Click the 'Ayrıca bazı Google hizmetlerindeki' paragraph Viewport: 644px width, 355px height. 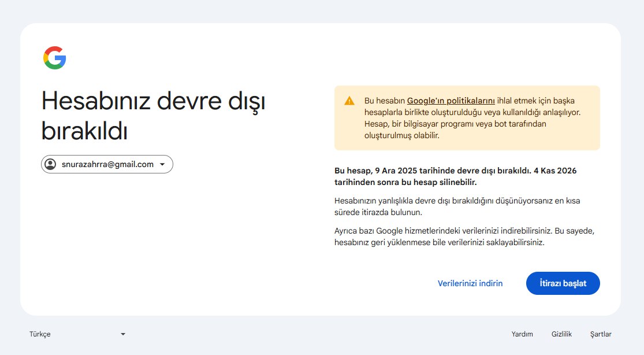coord(464,236)
